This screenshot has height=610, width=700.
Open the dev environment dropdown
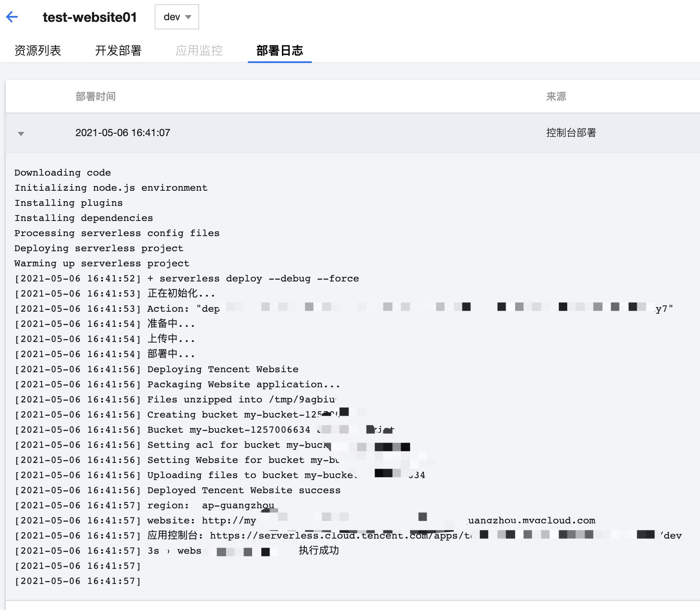pos(176,17)
